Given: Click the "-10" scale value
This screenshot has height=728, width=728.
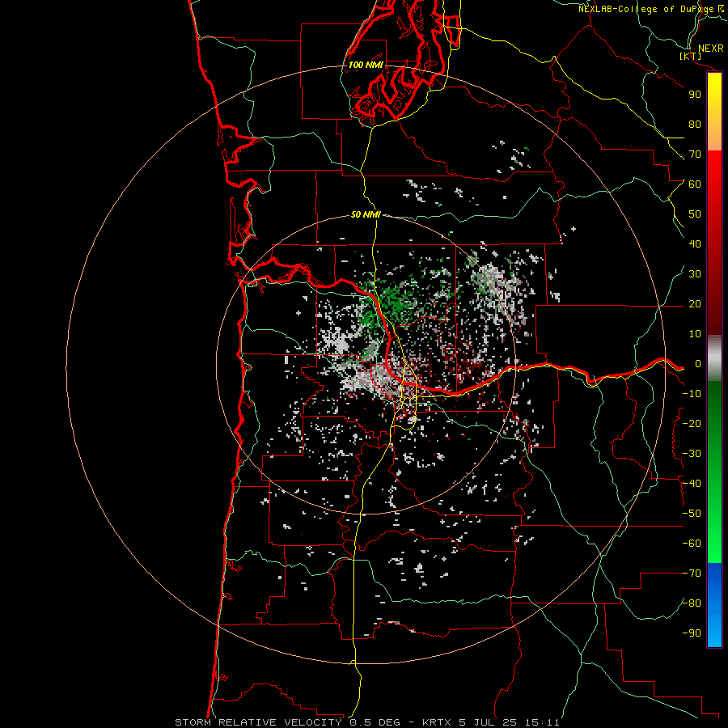Looking at the screenshot, I should [692, 394].
